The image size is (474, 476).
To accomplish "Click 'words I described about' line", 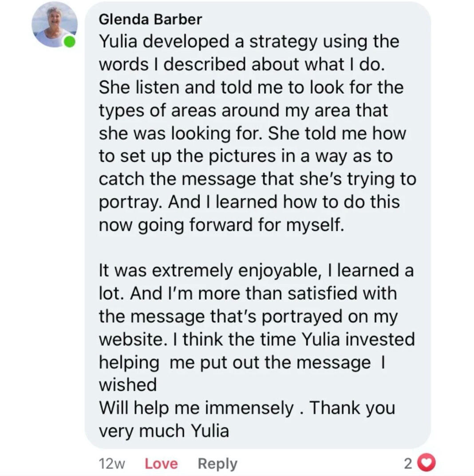I will 242,64.
